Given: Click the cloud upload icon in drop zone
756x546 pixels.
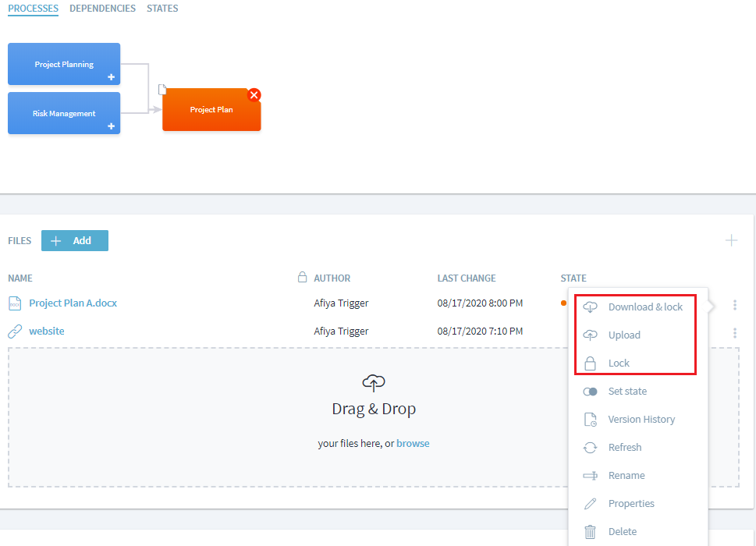Looking at the screenshot, I should point(374,383).
